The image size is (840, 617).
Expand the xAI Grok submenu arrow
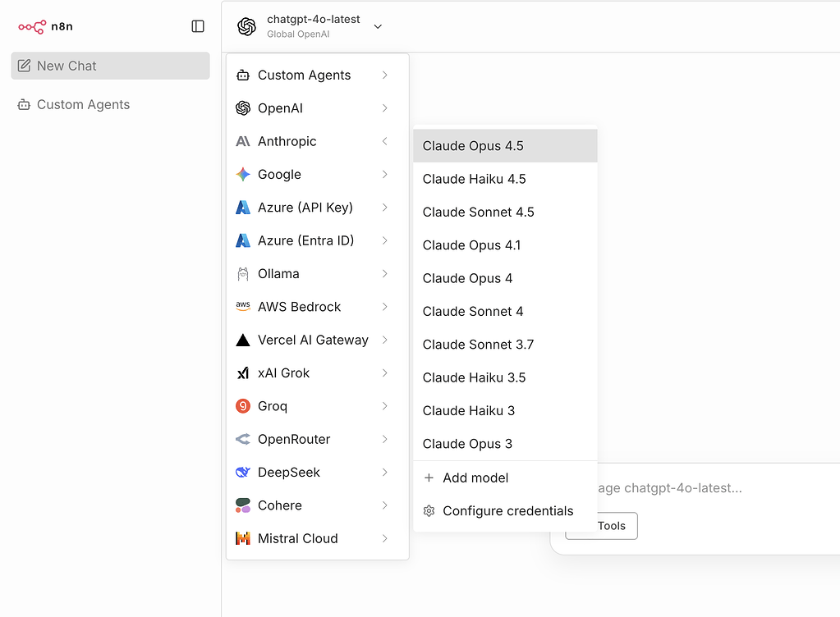[384, 373]
